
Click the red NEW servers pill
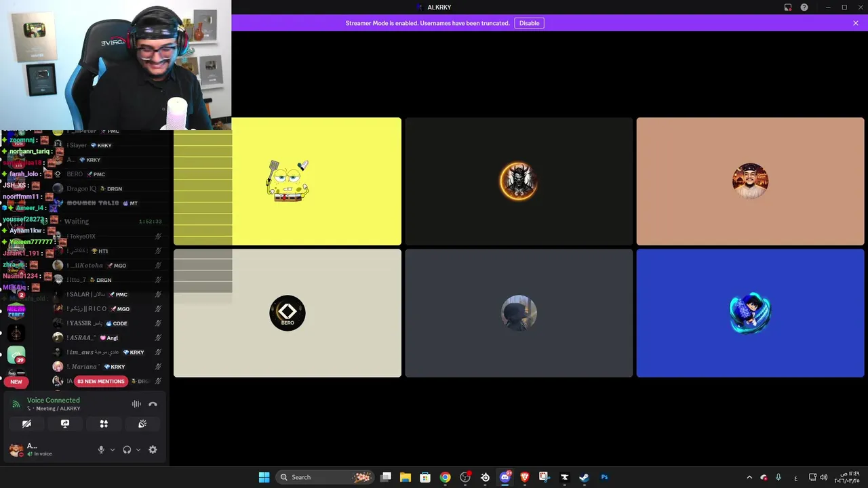click(16, 382)
